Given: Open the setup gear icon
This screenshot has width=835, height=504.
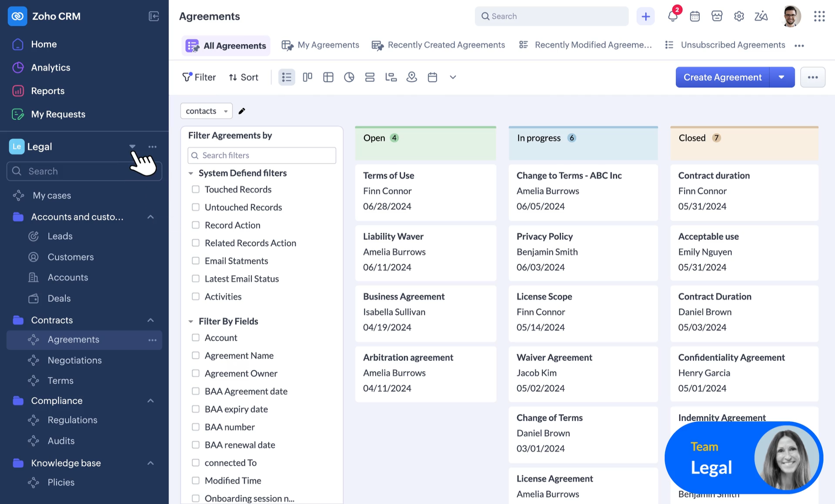Looking at the screenshot, I should click(739, 16).
